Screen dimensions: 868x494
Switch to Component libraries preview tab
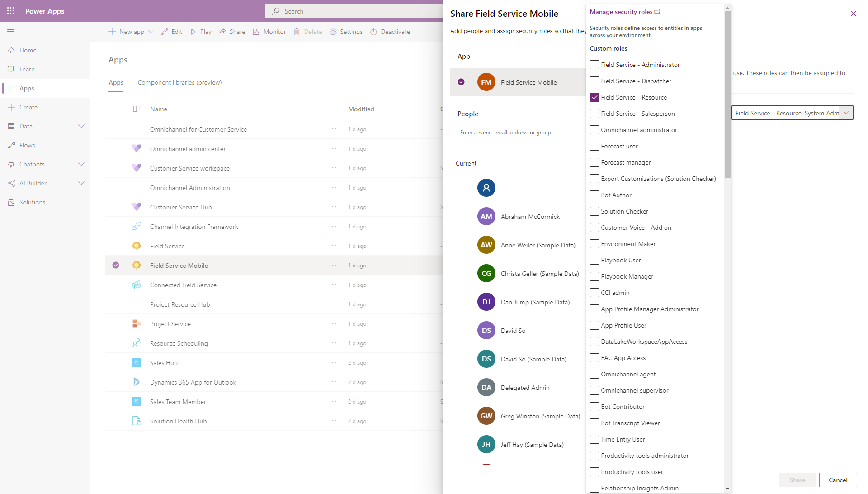point(179,82)
